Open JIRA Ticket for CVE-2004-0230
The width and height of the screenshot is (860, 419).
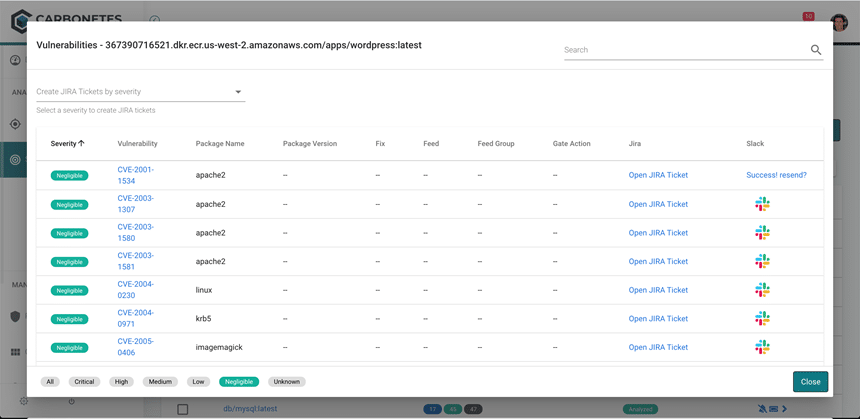(658, 290)
